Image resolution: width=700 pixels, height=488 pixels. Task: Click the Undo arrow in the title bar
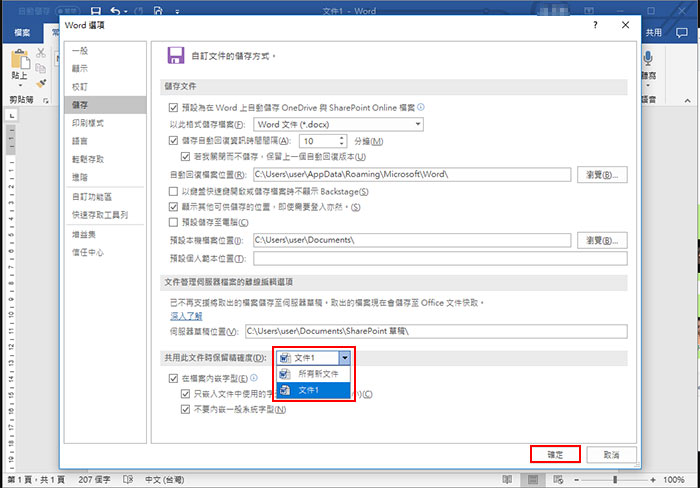click(115, 10)
